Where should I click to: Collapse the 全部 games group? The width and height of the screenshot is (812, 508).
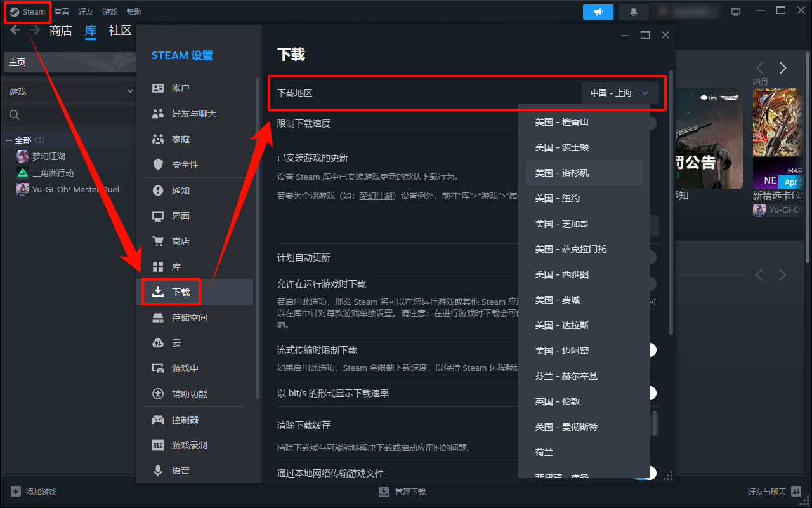9,140
